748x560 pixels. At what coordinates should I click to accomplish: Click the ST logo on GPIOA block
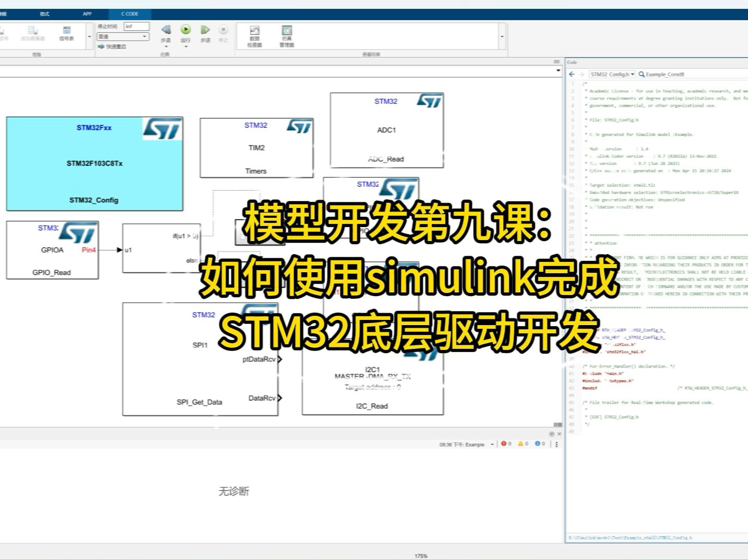point(78,232)
